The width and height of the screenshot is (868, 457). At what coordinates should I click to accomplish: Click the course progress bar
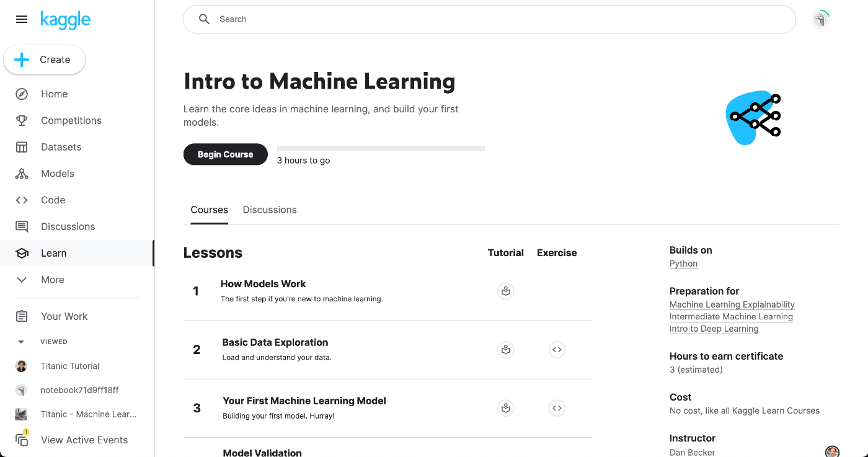pyautogui.click(x=381, y=148)
